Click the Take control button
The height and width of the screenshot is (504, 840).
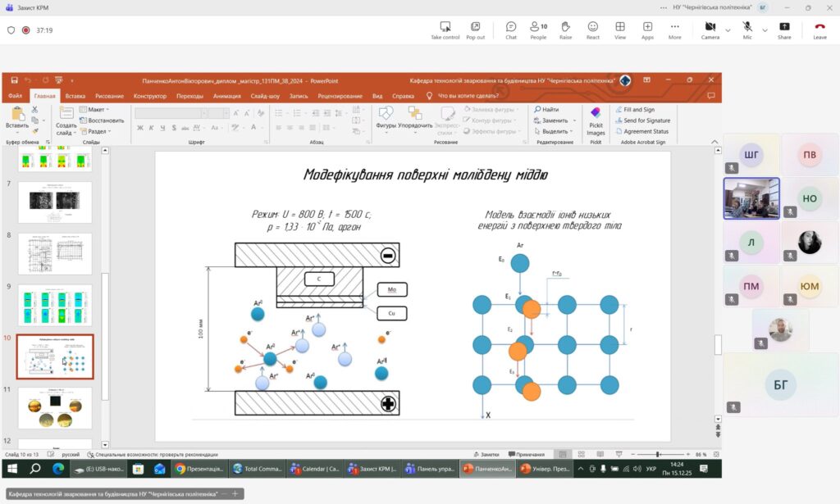445,30
